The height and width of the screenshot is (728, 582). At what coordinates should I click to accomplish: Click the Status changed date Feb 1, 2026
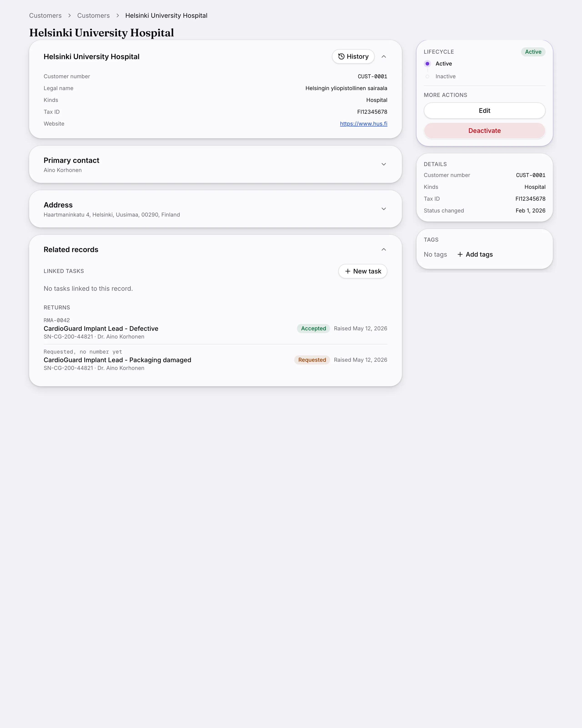pos(530,210)
